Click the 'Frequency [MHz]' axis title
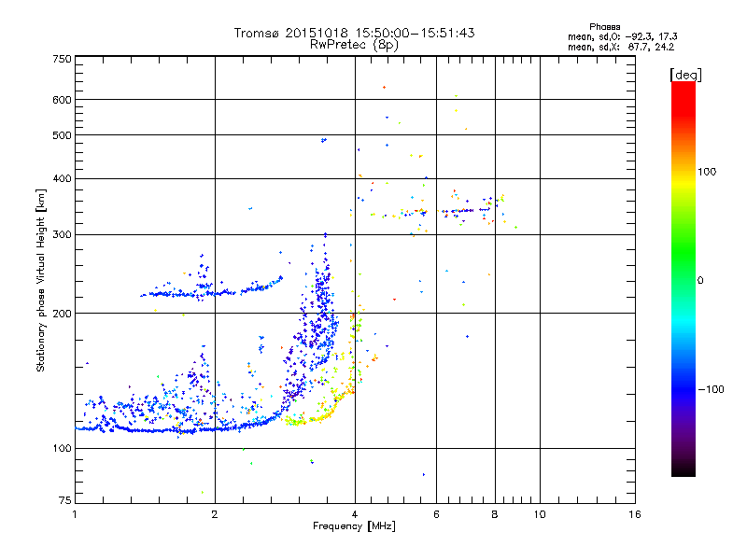Viewport: 747px width, 560px height. point(354,526)
